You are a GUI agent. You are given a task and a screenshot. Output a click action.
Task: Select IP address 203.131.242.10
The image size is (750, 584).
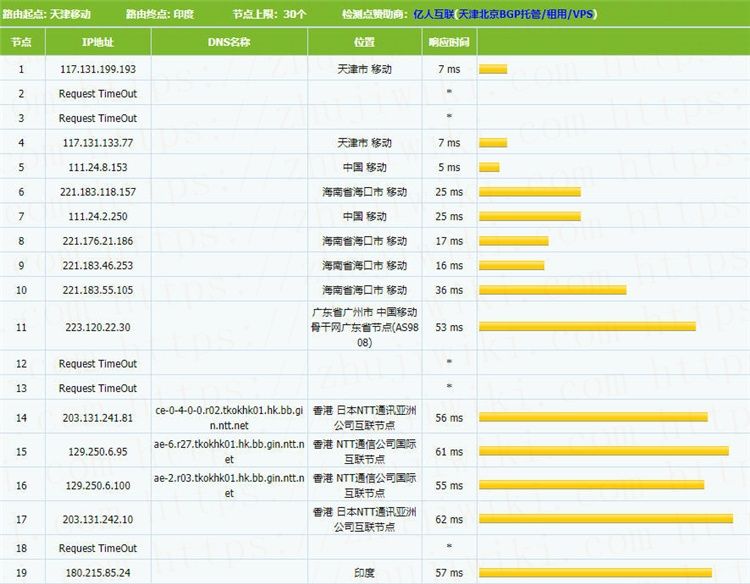pos(98,519)
